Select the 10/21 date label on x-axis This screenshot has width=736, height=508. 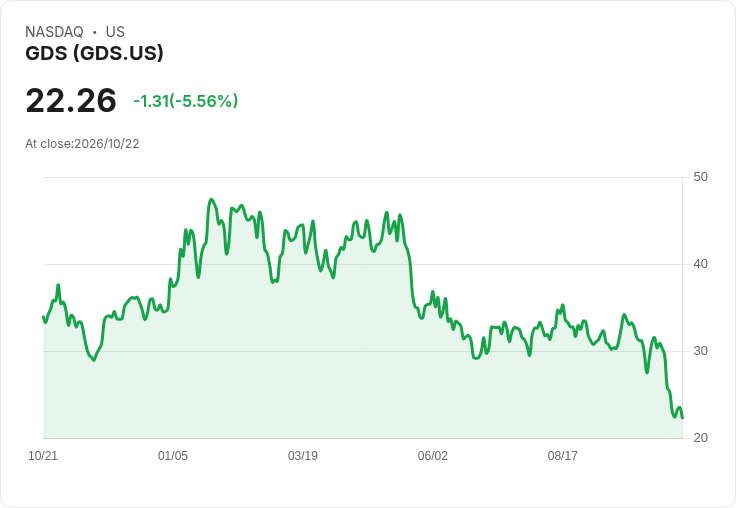pyautogui.click(x=43, y=455)
